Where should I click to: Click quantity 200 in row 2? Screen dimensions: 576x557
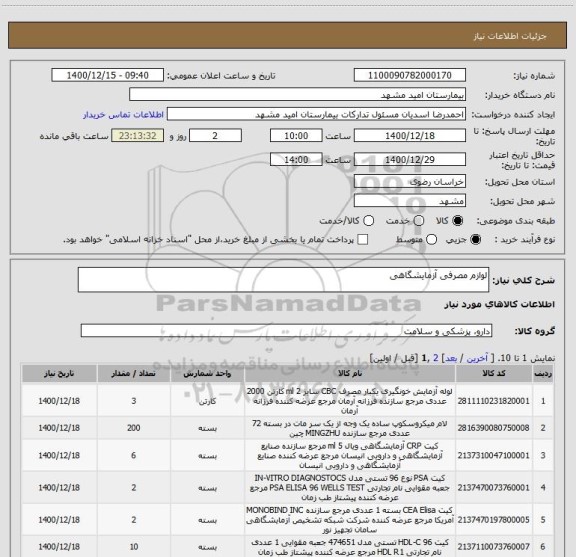(x=134, y=428)
